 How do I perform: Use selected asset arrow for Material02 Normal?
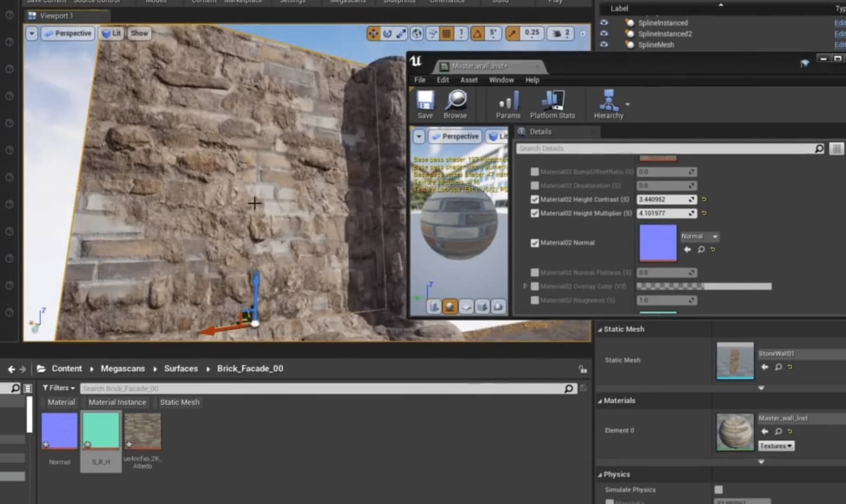click(687, 250)
